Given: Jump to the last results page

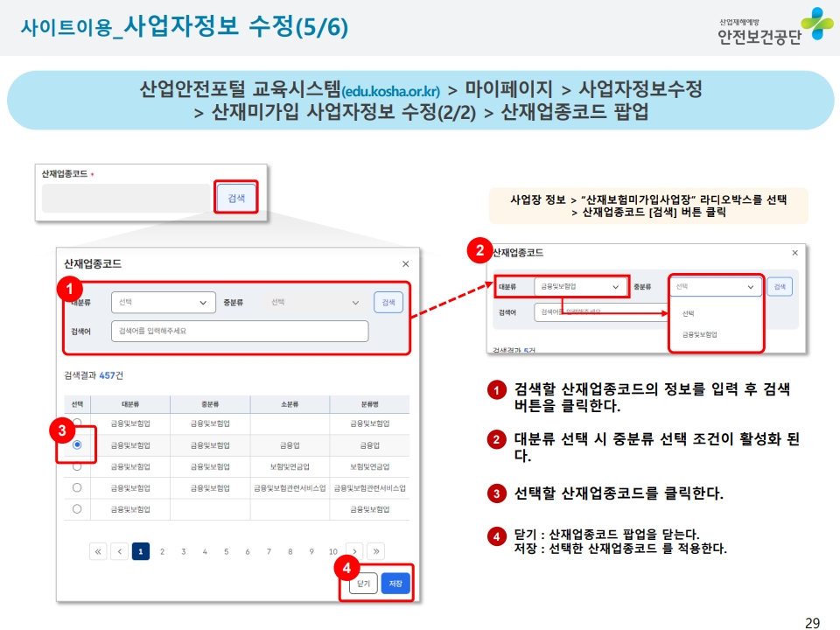Looking at the screenshot, I should [376, 551].
